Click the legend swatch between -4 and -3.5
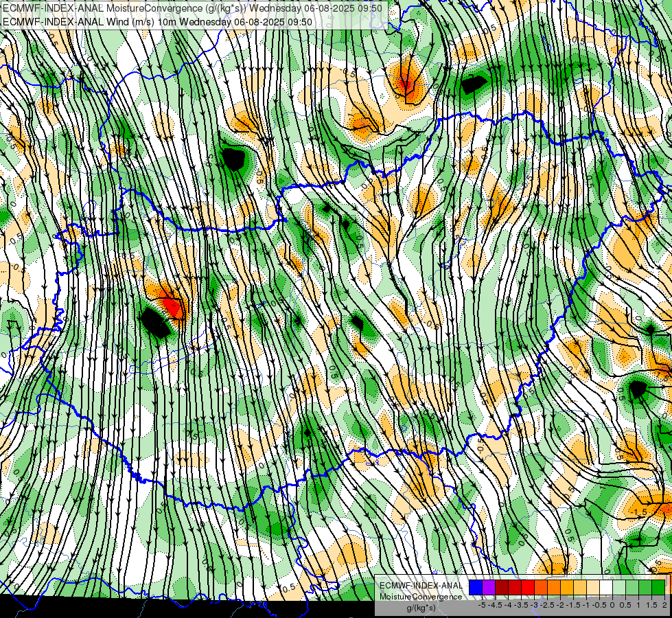 [x=515, y=587]
